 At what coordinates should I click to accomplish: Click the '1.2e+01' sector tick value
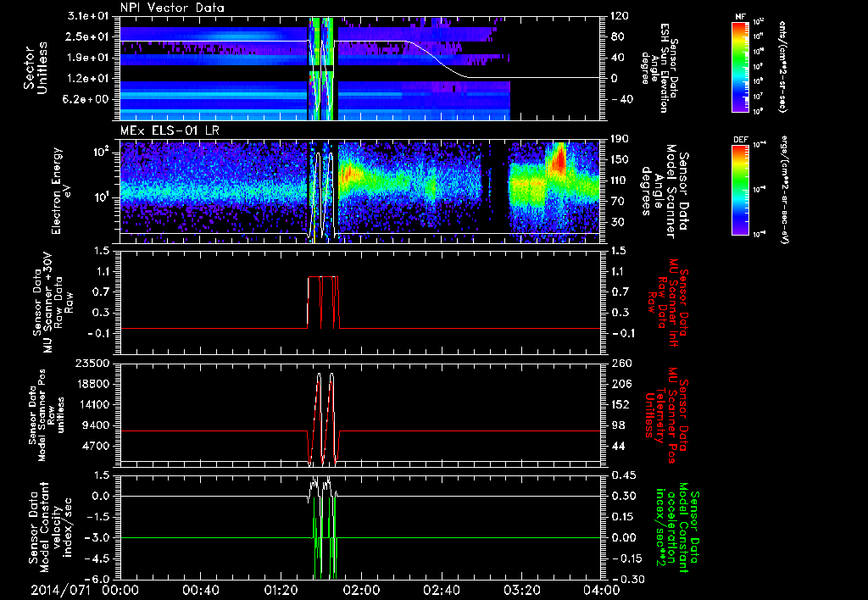(88, 79)
